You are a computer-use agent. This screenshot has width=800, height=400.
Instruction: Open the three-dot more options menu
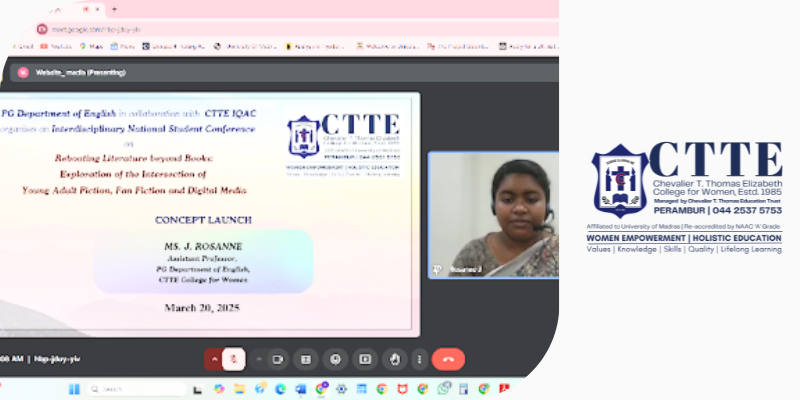click(x=419, y=359)
